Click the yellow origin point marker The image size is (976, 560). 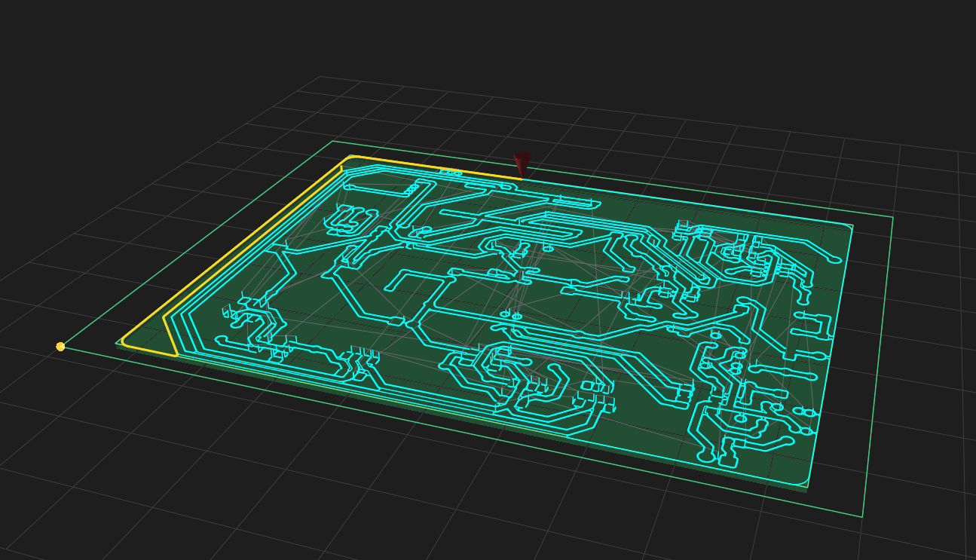click(60, 347)
